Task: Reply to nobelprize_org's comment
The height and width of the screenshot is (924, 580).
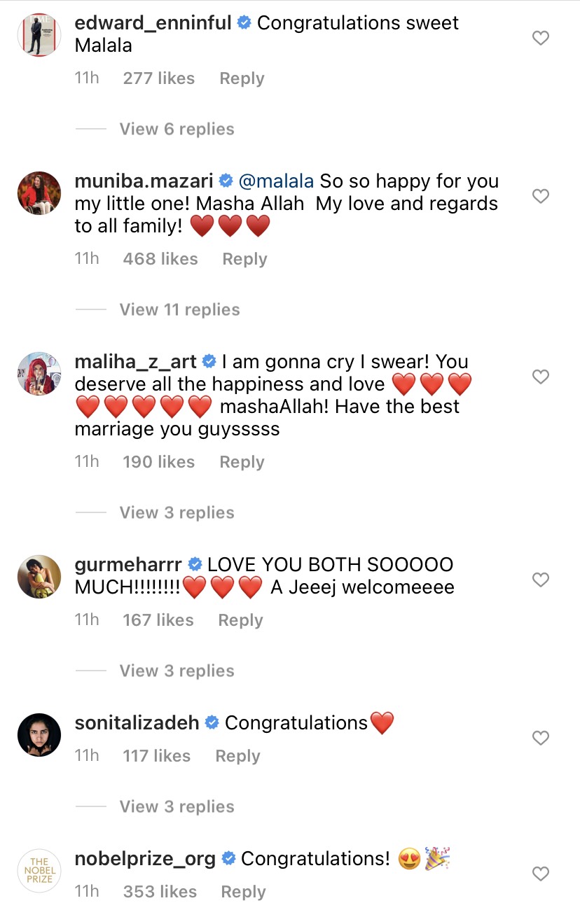Action: [242, 891]
